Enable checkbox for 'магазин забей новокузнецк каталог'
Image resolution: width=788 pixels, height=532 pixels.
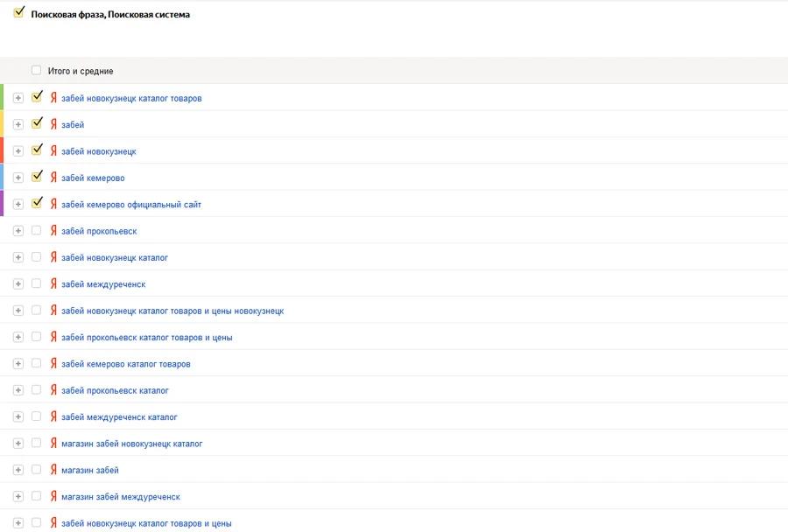36,443
